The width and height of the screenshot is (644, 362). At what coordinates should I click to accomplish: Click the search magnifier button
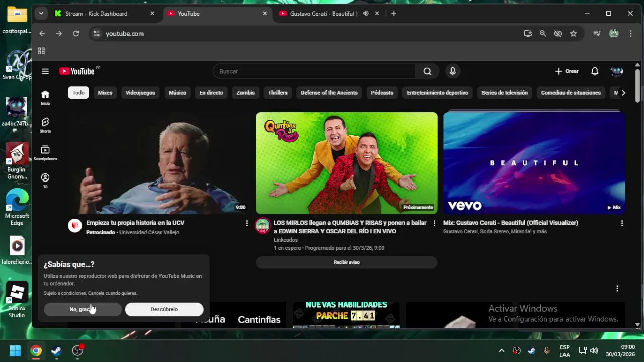click(427, 71)
